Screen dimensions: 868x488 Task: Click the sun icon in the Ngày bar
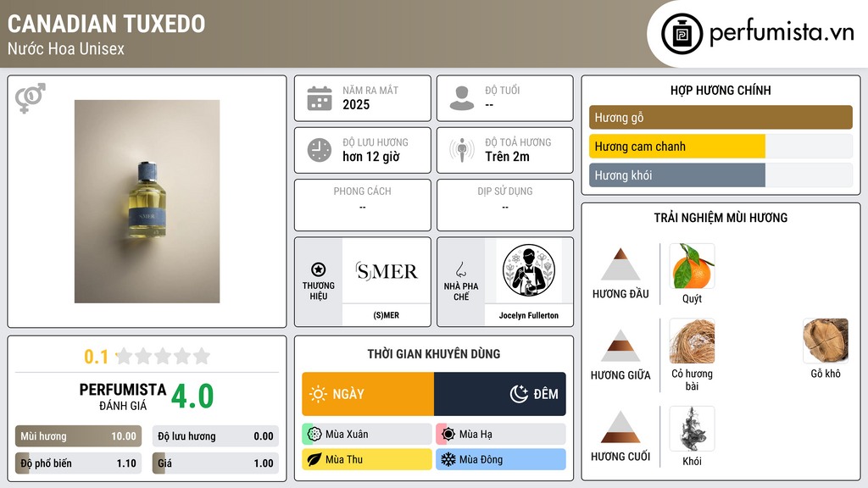(x=318, y=394)
